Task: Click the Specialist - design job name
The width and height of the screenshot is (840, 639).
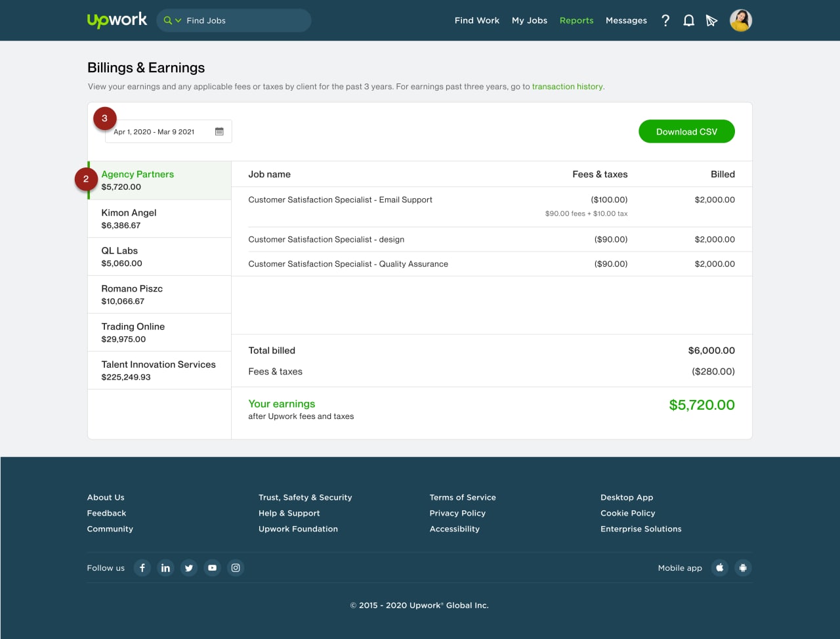Action: 326,240
